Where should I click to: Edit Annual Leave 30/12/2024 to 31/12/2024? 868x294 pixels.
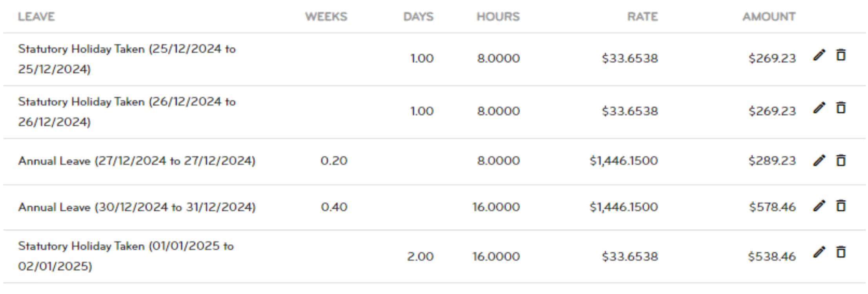click(x=819, y=206)
